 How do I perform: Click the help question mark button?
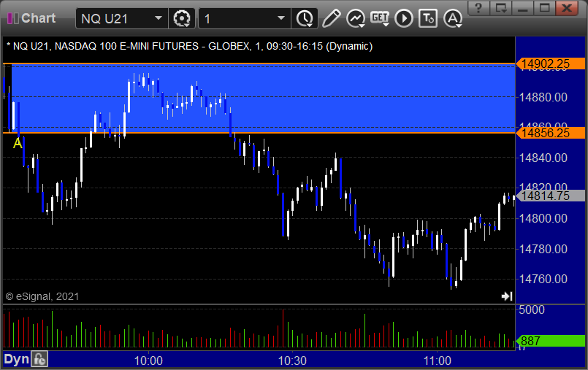click(478, 8)
